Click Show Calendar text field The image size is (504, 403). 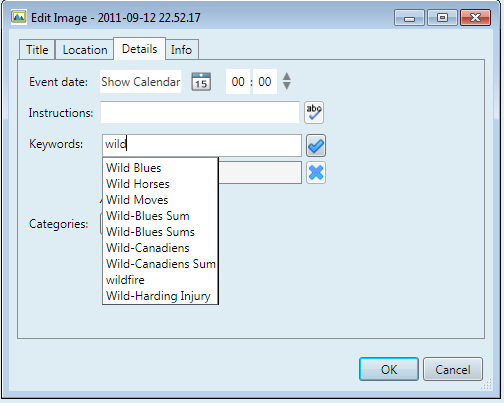[x=140, y=82]
